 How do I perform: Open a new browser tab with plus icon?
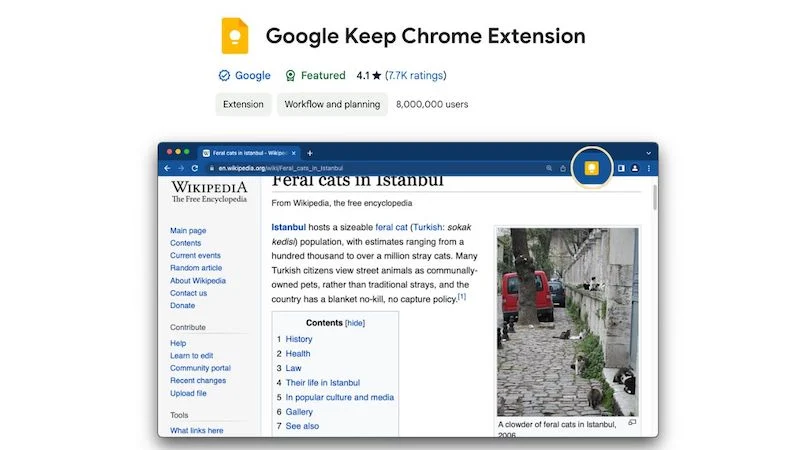(x=310, y=153)
